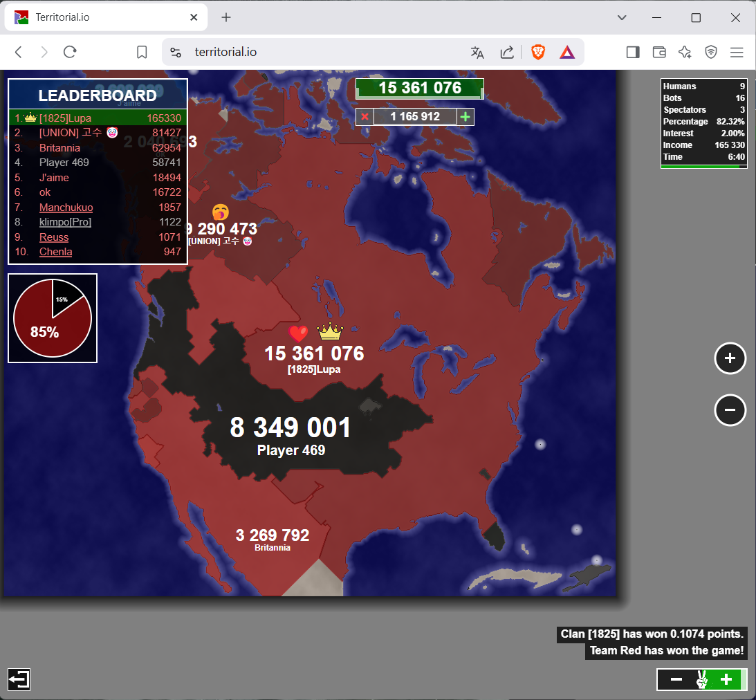Decrease troop percentage with minus button
The width and height of the screenshot is (756, 700).
point(676,680)
